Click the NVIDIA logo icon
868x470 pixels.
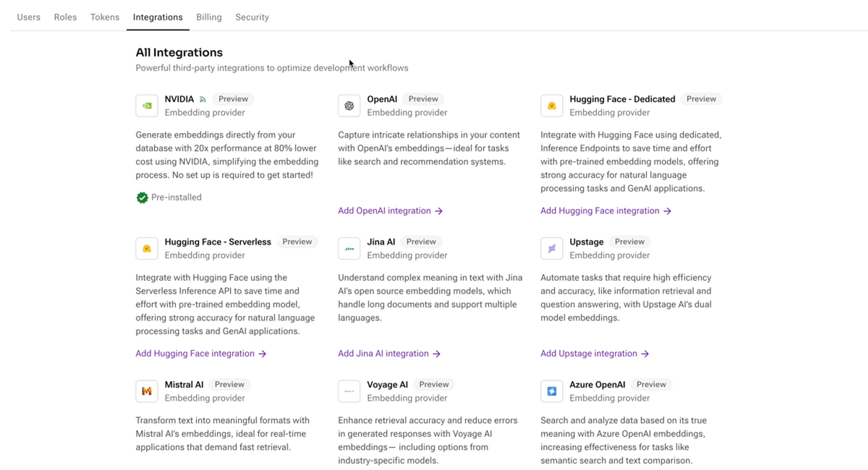[146, 106]
